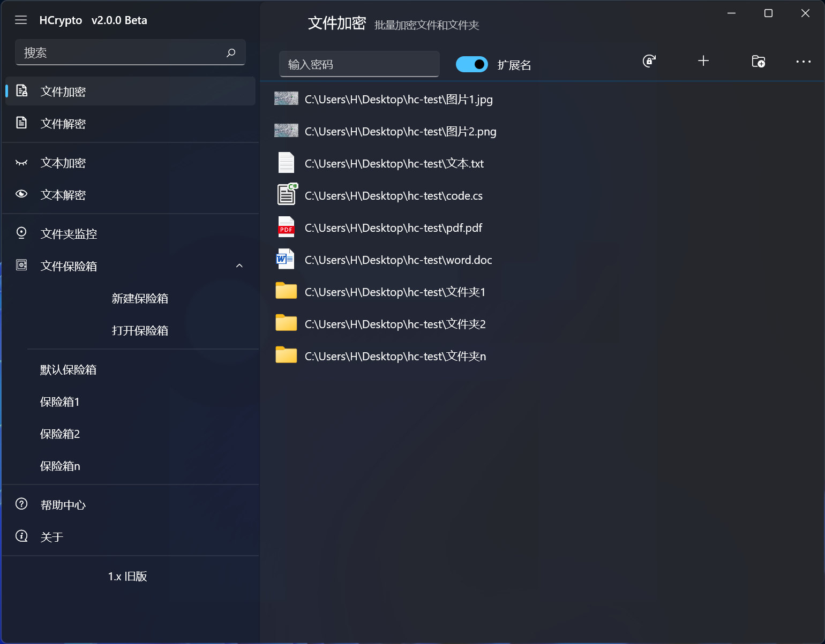
Task: Open 默认保险箱
Action: point(68,369)
